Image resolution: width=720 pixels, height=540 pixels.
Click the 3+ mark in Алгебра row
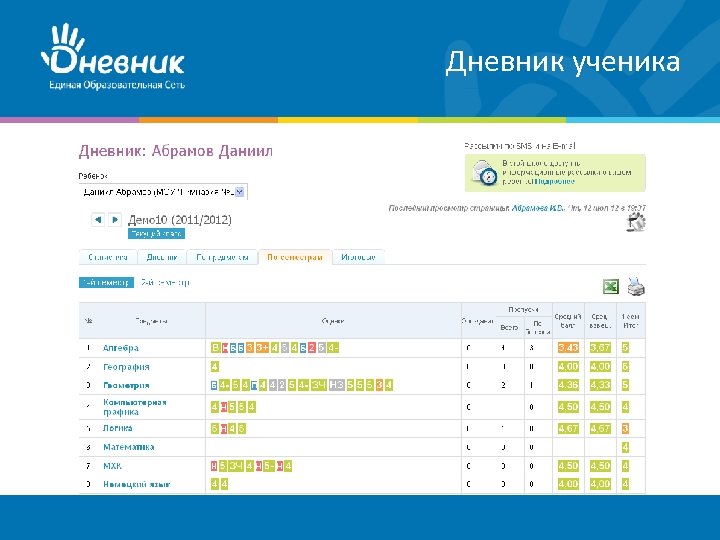tap(262, 348)
